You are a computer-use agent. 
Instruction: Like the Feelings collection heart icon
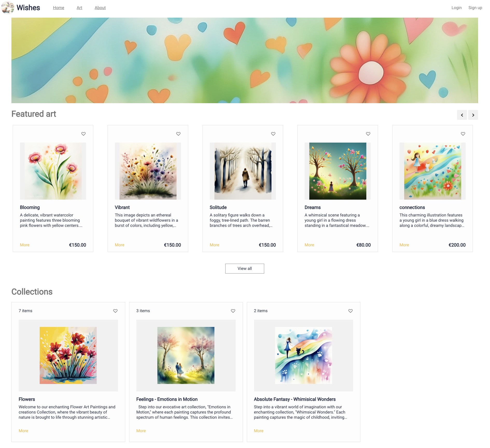click(x=233, y=311)
